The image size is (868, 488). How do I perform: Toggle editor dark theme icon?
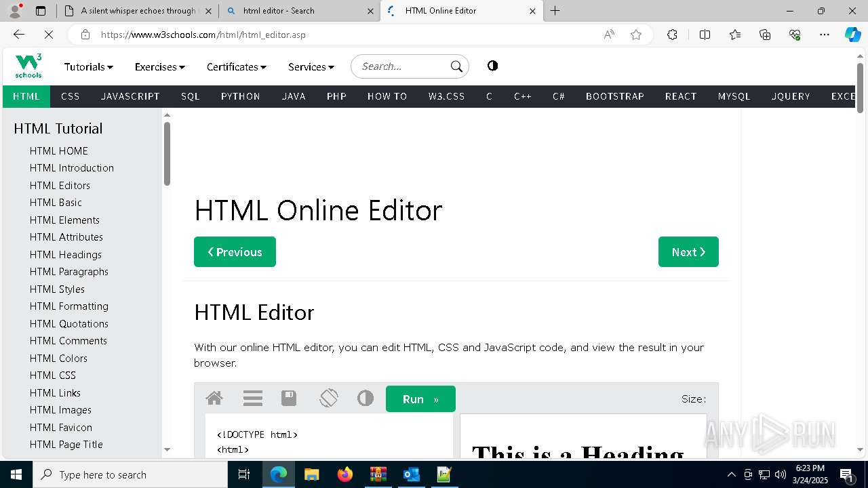[x=366, y=399]
